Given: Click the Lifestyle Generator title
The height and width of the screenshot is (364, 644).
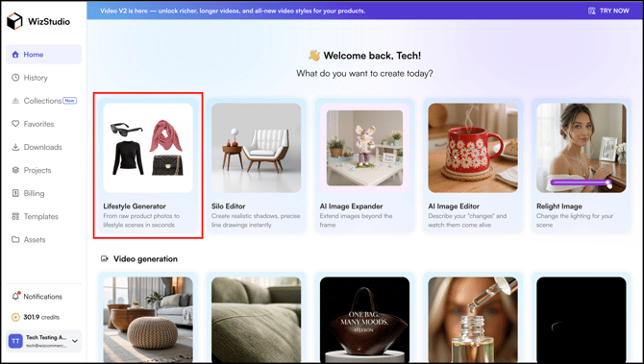Looking at the screenshot, I should pos(135,206).
